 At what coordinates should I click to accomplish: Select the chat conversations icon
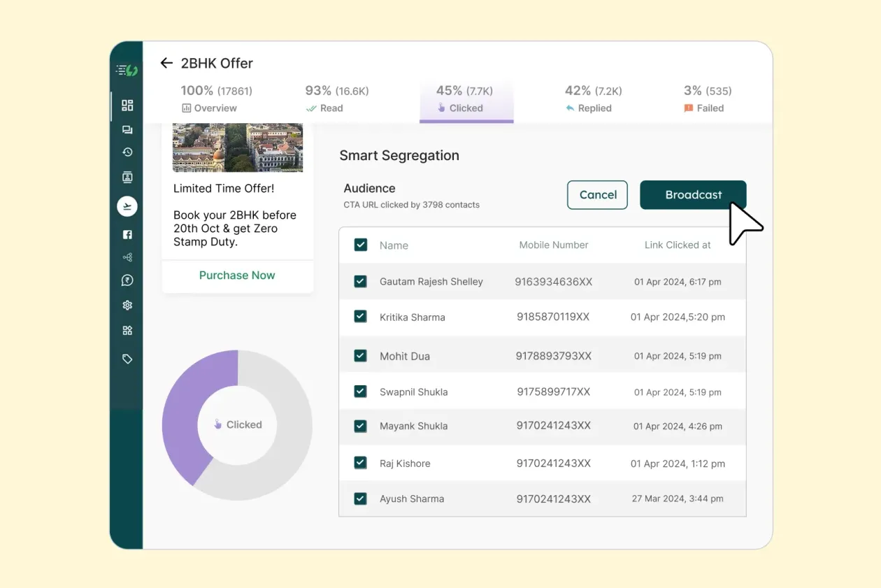pos(127,129)
